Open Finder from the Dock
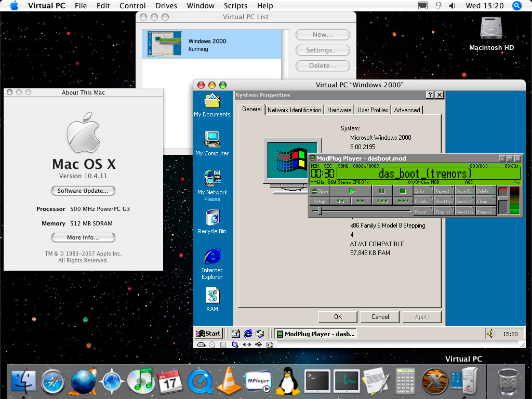This screenshot has height=399, width=532. point(23,381)
